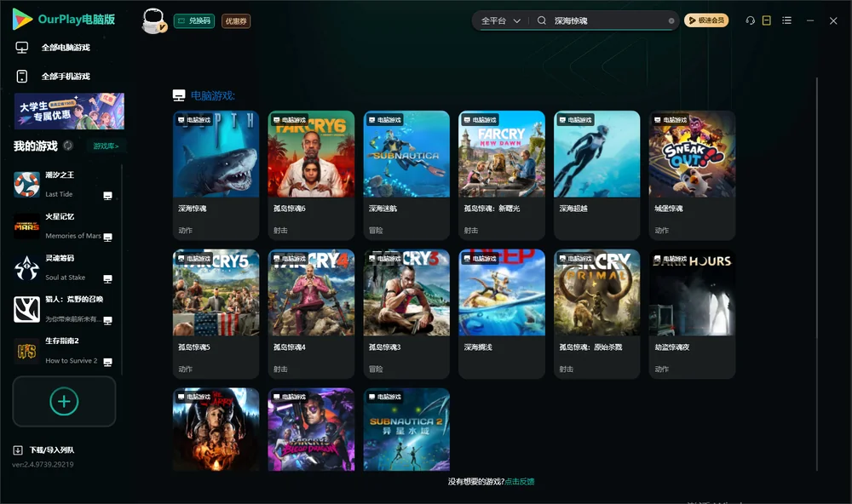
Task: Open the main menu list icon
Action: [x=786, y=20]
